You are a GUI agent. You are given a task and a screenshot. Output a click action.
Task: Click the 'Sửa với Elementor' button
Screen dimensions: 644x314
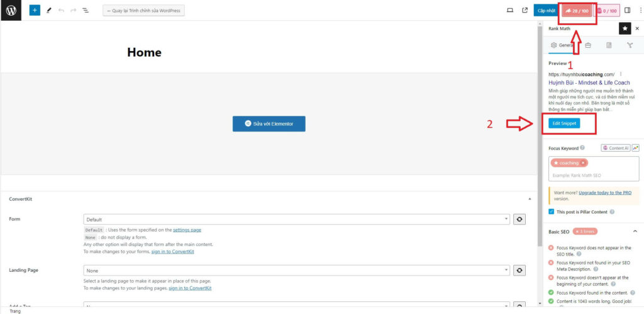point(269,124)
